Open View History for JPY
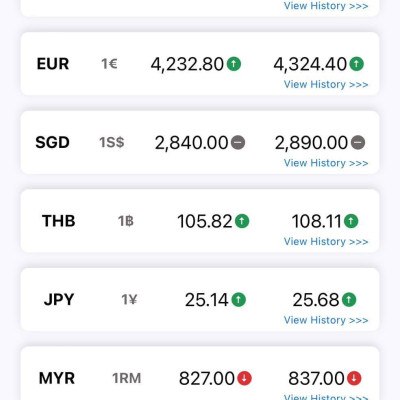The width and height of the screenshot is (400, 400). (326, 320)
